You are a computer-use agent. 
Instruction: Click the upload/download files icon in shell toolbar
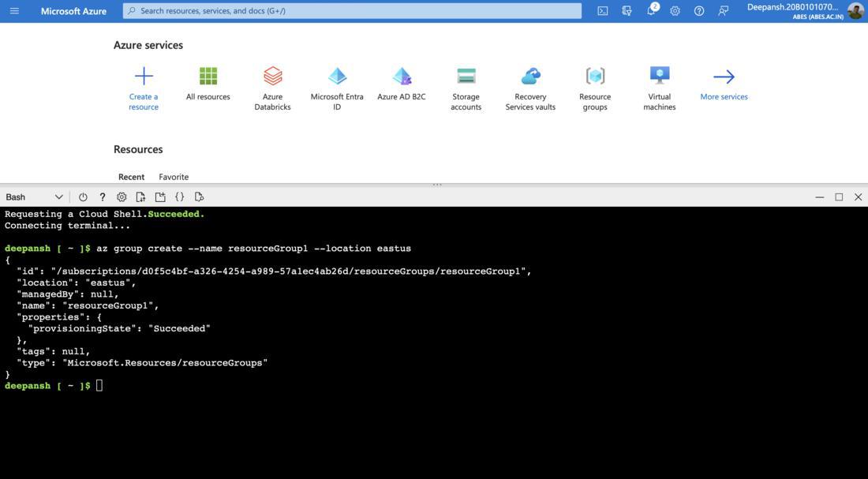[x=140, y=197]
